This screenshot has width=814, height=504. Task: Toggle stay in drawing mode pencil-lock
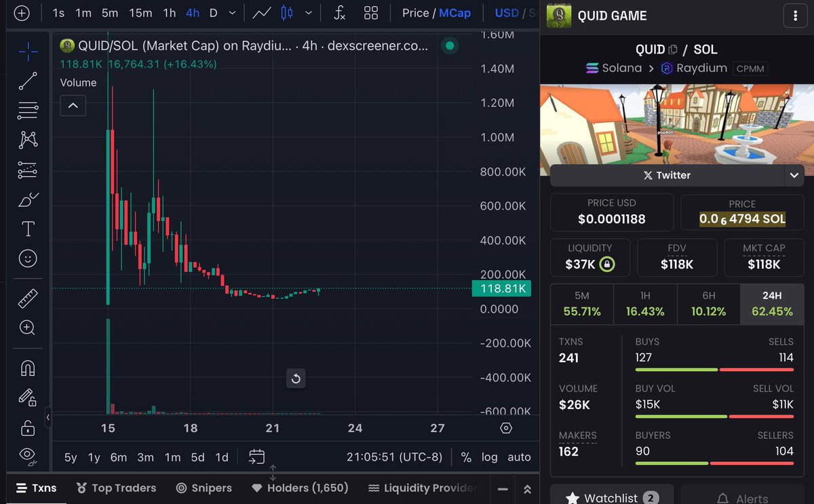coord(28,398)
